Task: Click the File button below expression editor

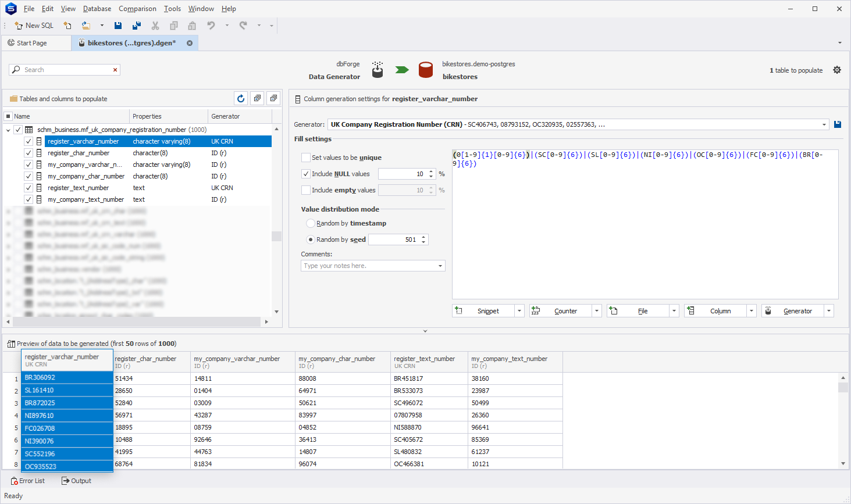Action: tap(638, 311)
